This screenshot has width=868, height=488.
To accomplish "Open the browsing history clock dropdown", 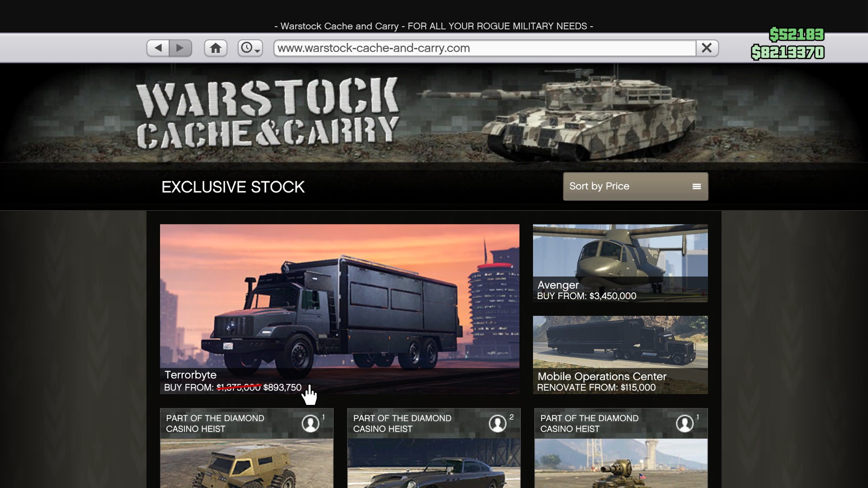I will [x=250, y=48].
